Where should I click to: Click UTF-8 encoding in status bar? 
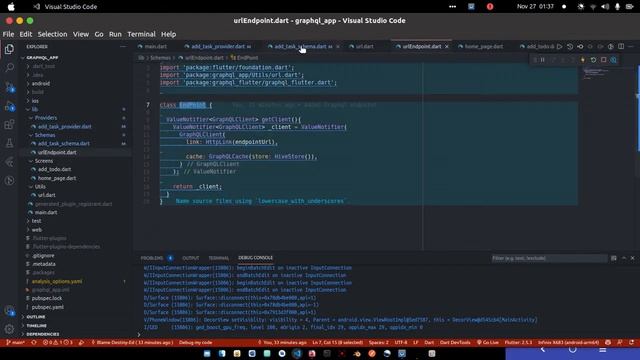point(401,342)
